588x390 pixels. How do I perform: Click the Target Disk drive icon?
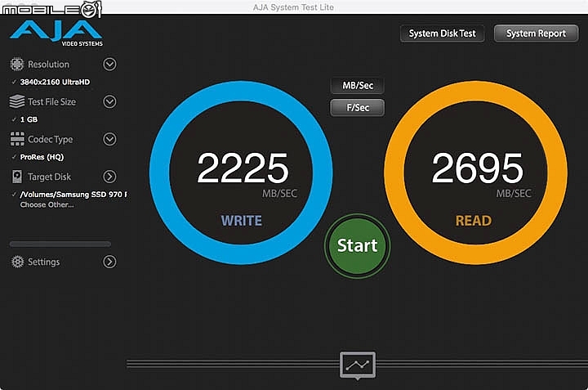click(17, 177)
